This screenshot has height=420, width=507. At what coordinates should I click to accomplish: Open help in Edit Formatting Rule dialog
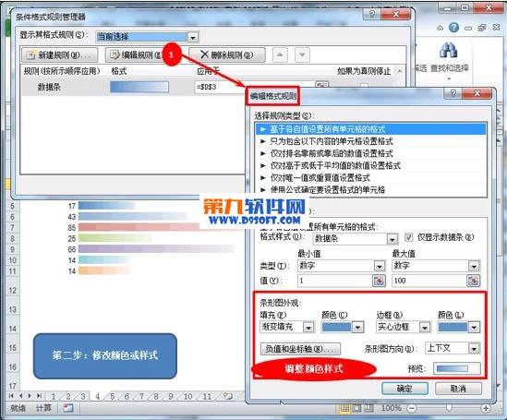(x=453, y=93)
